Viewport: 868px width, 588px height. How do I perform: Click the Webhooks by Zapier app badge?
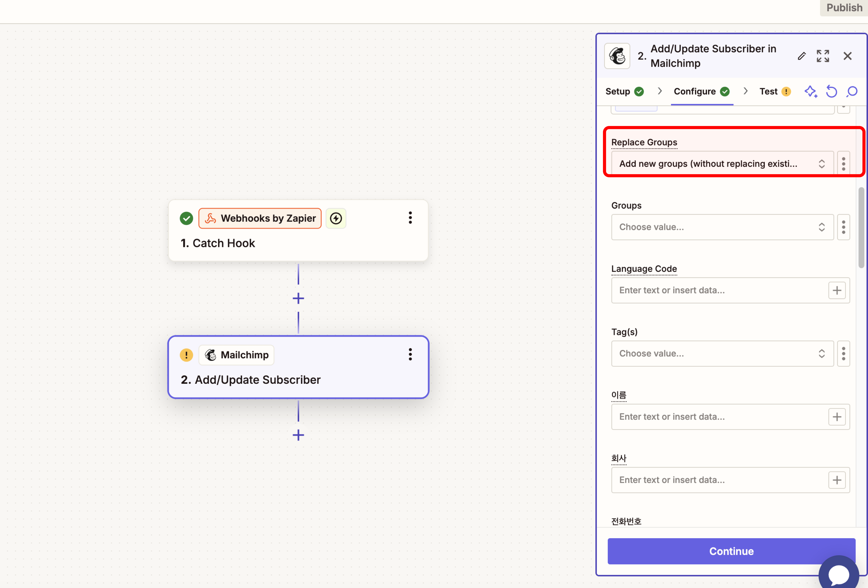(260, 218)
